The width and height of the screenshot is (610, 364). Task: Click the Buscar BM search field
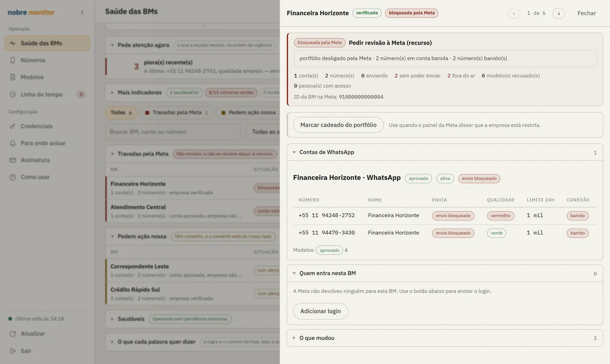tap(173, 132)
